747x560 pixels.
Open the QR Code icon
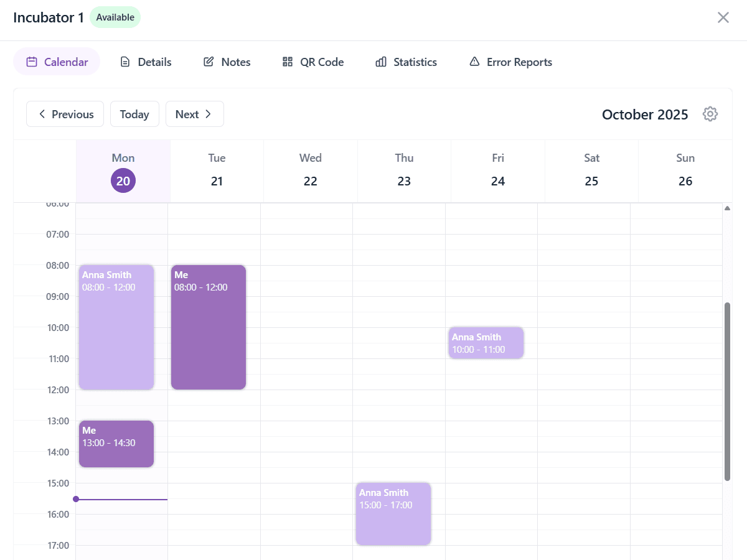(287, 62)
